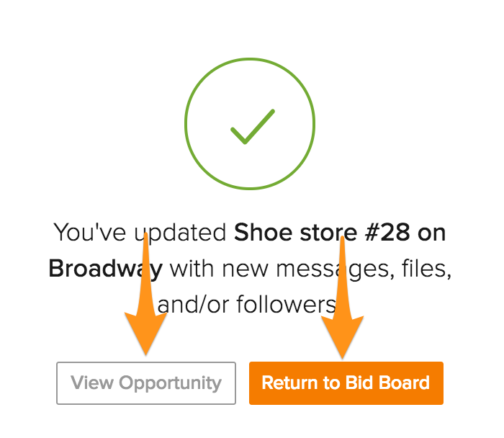Click the arrowhead pointing at View Opportunity
This screenshot has width=504, height=438.
(146, 337)
